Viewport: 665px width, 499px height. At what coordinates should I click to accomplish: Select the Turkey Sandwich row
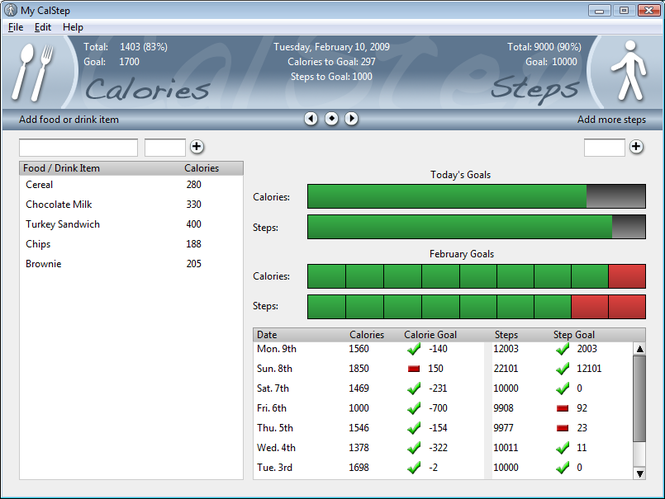(x=131, y=224)
